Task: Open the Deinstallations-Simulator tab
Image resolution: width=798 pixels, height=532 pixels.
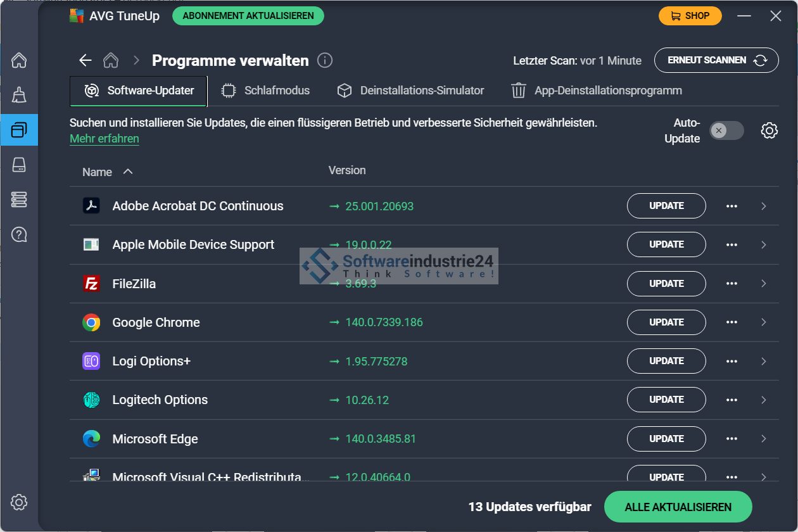Action: pos(410,91)
